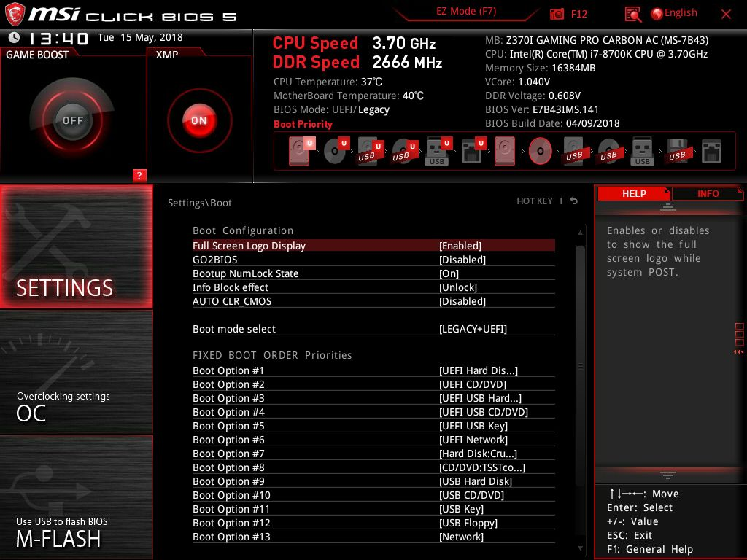
Task: Open the OC overclocking settings section
Action: (76, 373)
